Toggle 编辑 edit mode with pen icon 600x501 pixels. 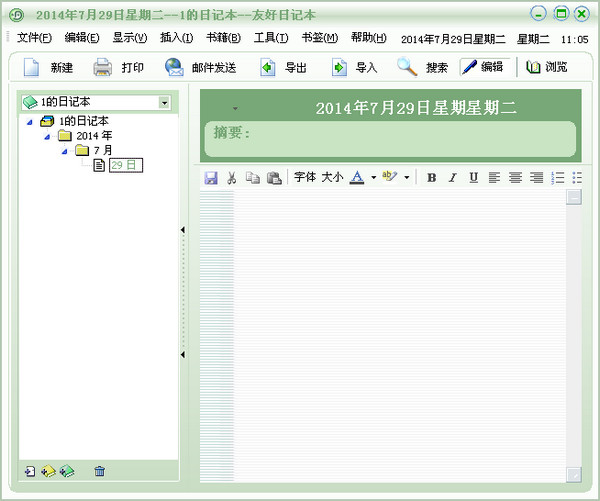[484, 67]
